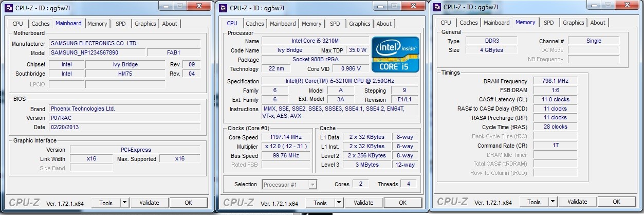The width and height of the screenshot is (644, 215).
Task: Switch to CPU tab in Memory window
Action: [x=446, y=23]
